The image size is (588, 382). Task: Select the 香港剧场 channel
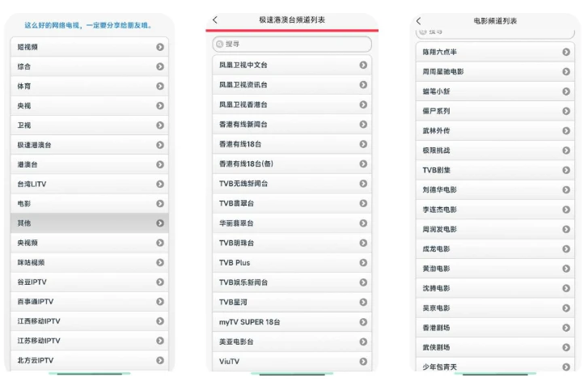495,328
